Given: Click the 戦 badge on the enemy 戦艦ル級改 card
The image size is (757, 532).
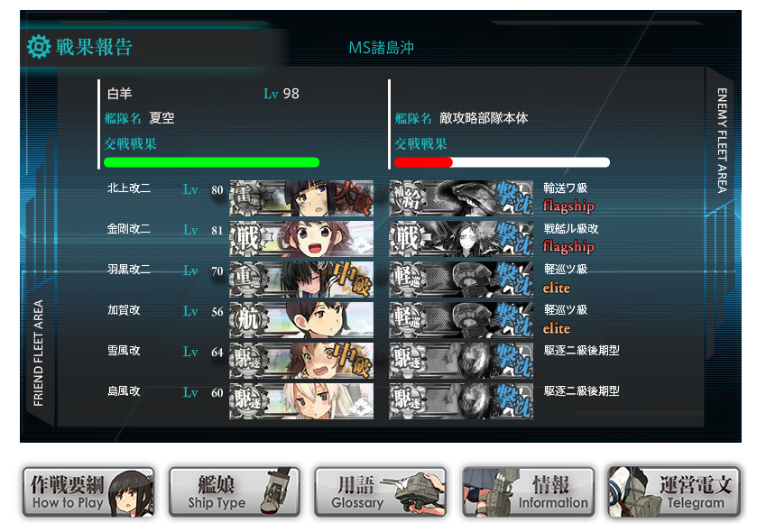Looking at the screenshot, I should click(x=407, y=239).
